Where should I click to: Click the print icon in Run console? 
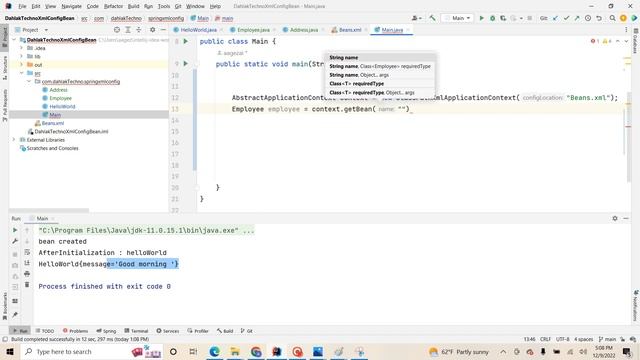[x=27, y=273]
